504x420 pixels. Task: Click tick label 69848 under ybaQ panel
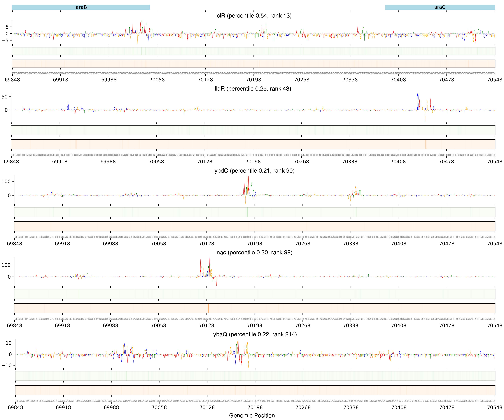click(16, 407)
